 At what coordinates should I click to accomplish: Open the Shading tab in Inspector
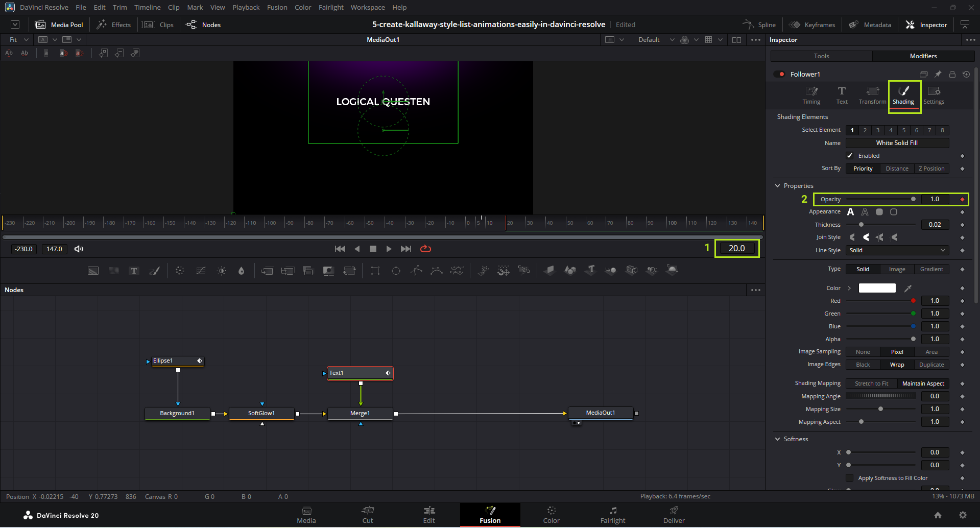[x=903, y=95]
